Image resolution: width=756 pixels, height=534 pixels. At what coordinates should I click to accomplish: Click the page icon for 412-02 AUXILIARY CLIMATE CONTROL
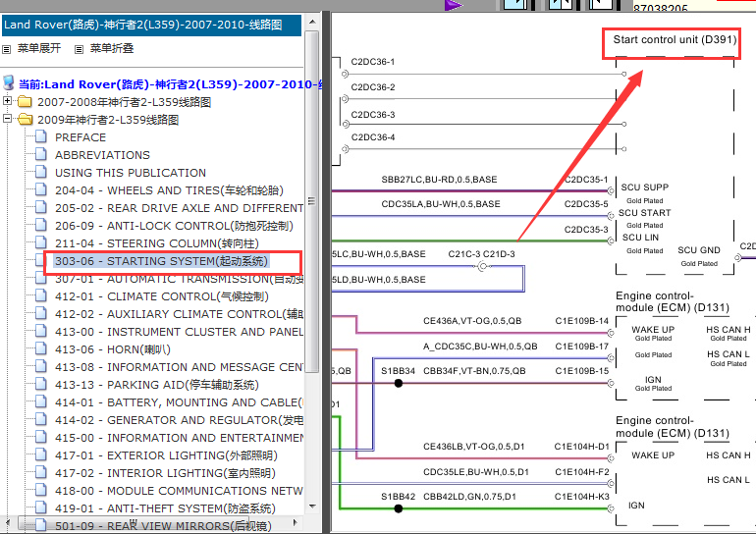click(41, 314)
